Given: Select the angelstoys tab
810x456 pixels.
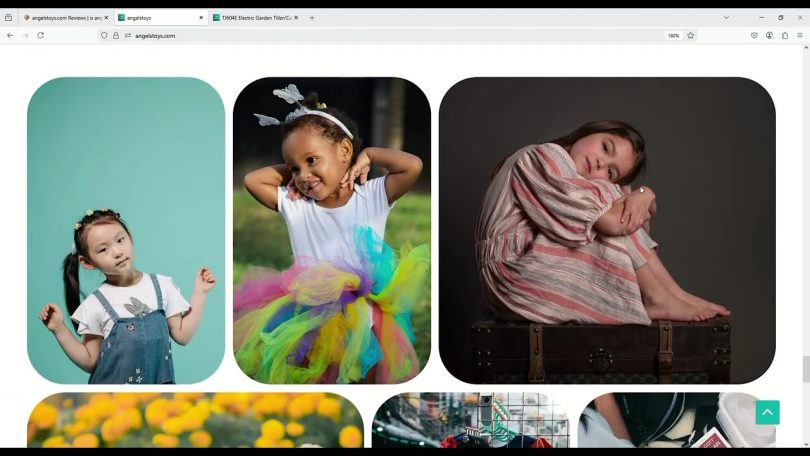Looking at the screenshot, I should [159, 18].
